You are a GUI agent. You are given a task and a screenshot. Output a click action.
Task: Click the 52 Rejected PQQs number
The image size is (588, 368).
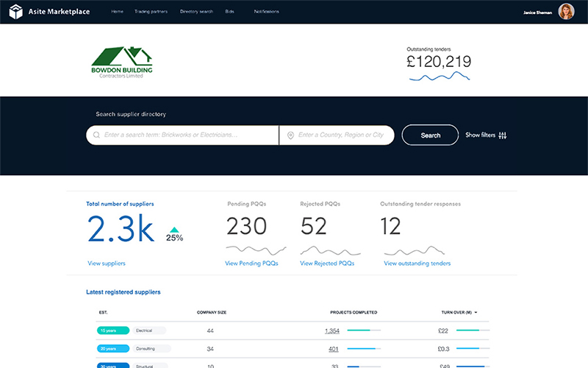pyautogui.click(x=314, y=226)
